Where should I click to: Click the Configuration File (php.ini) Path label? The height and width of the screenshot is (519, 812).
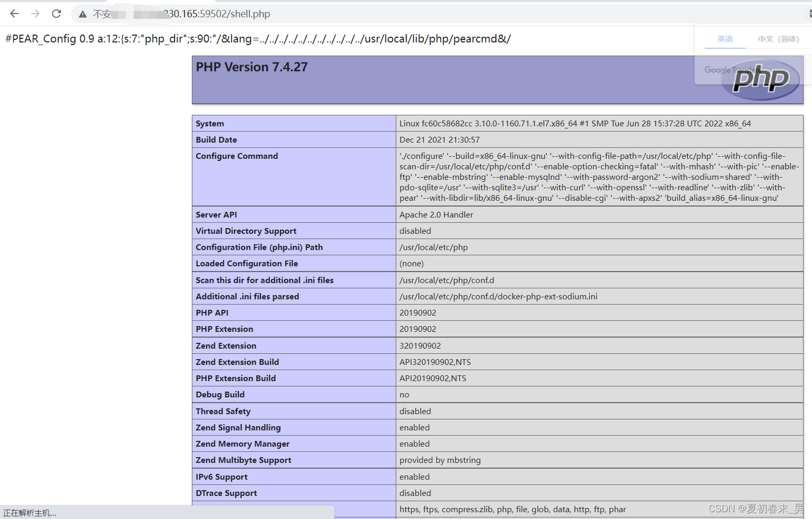click(259, 247)
